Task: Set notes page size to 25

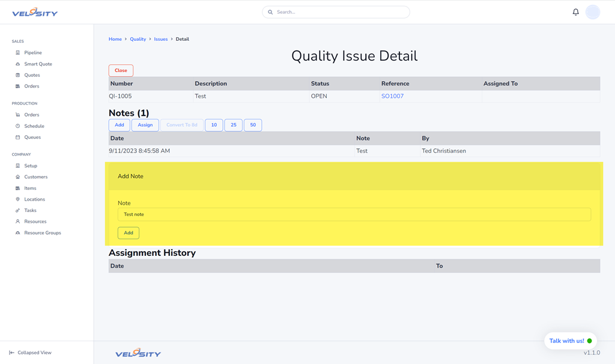Action: 233,125
